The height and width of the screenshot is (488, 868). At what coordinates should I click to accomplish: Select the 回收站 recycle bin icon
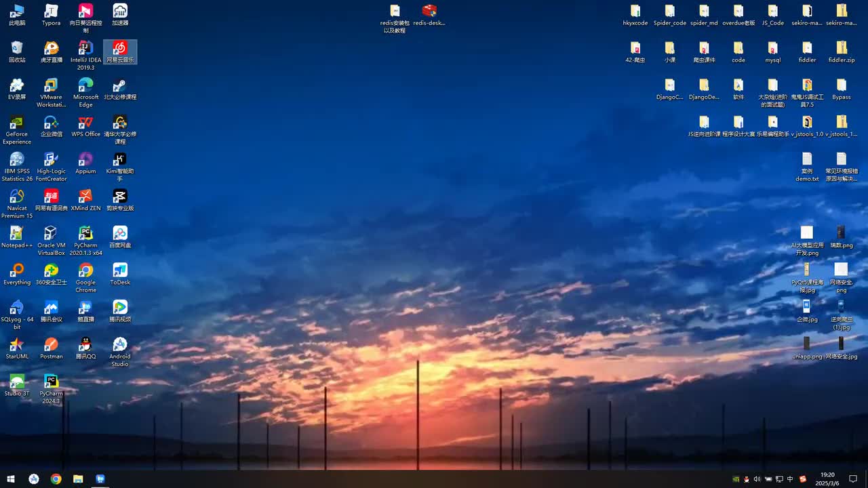tap(17, 52)
